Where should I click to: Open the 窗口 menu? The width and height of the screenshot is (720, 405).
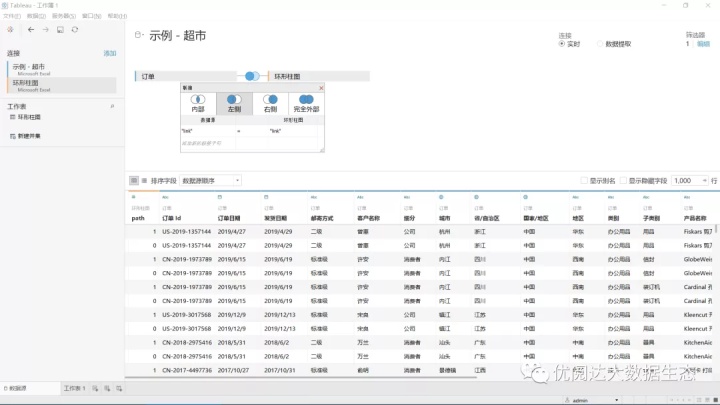[91, 16]
